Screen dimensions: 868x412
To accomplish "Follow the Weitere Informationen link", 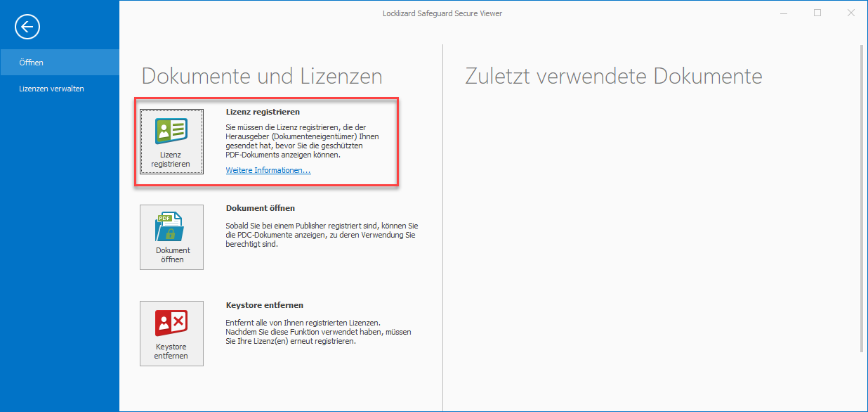I will pyautogui.click(x=268, y=170).
